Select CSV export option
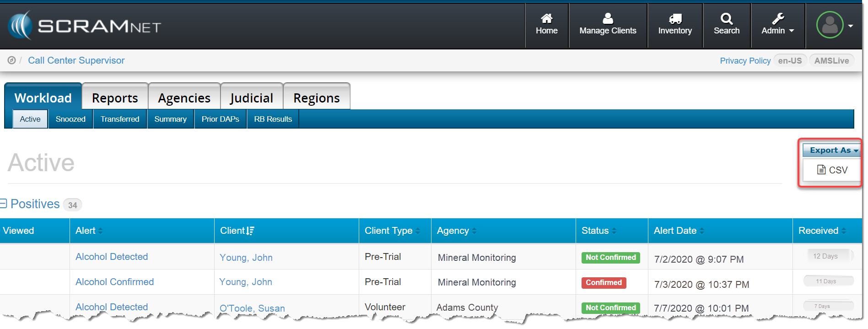Viewport: 868px width, 329px height. [832, 170]
